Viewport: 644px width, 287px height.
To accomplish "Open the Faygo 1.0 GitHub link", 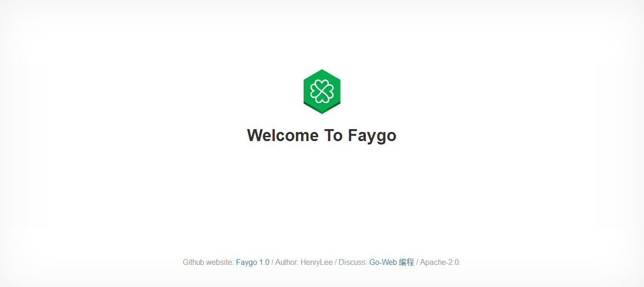I will click(x=253, y=262).
